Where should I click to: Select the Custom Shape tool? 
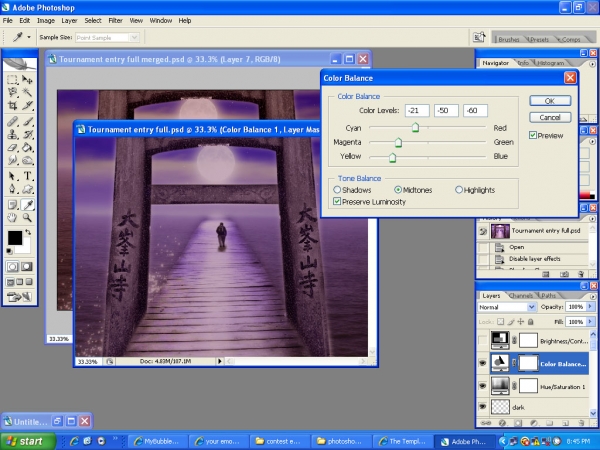(x=27, y=189)
